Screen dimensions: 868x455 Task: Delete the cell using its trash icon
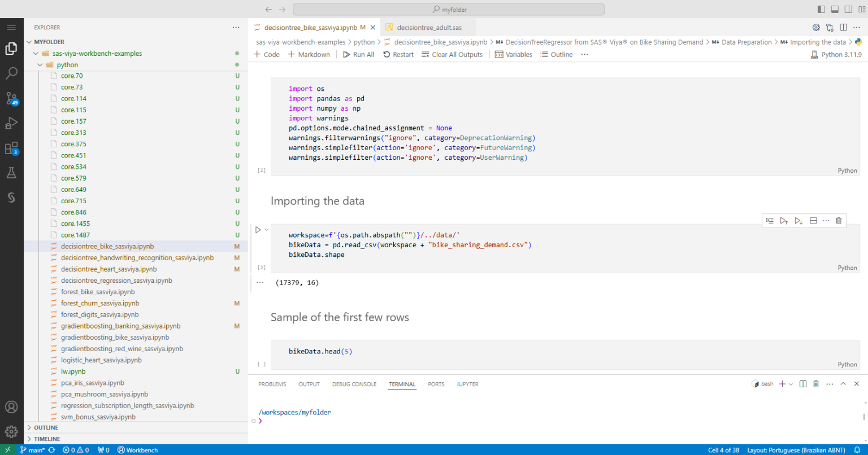click(839, 221)
